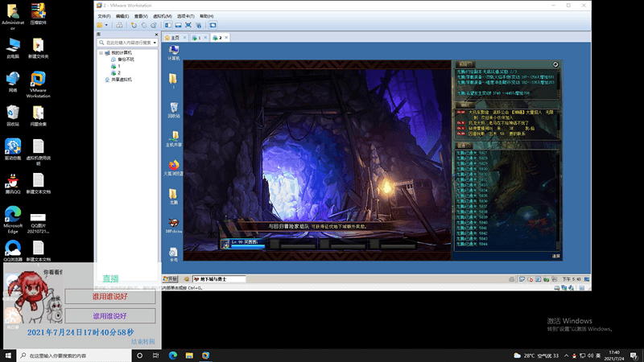Open the 文件(F) menu
The image size is (644, 362).
click(x=104, y=16)
